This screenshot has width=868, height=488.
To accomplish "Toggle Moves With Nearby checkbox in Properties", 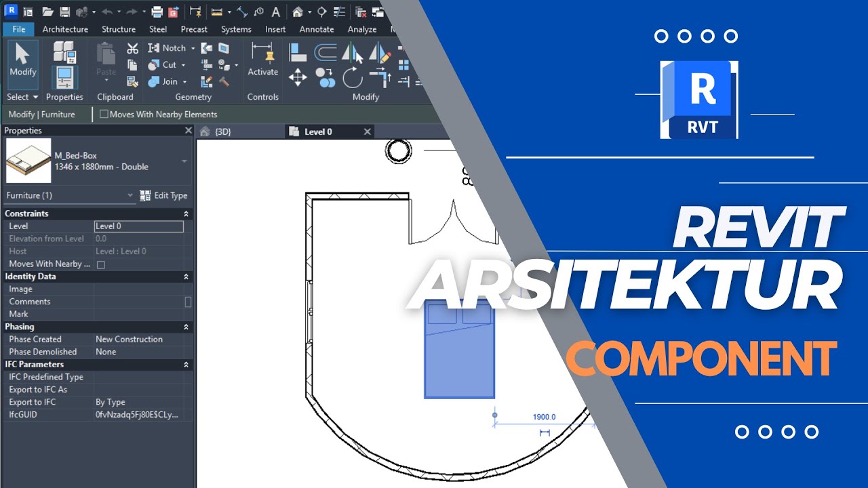I will 101,264.
